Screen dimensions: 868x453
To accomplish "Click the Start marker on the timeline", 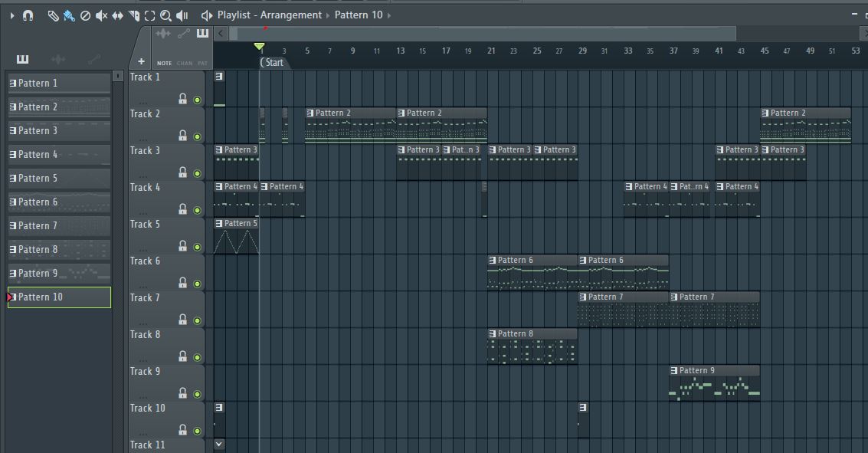I will (273, 63).
